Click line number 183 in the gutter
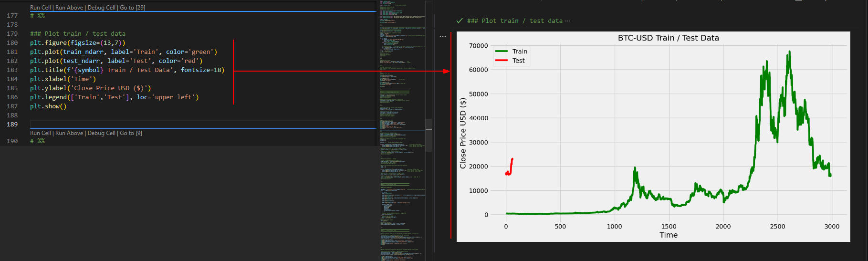 coord(12,70)
